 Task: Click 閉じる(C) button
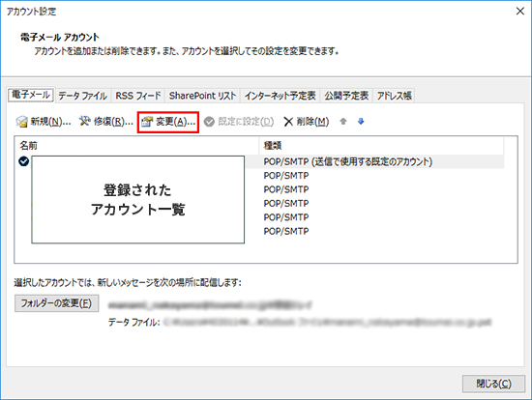click(x=493, y=384)
